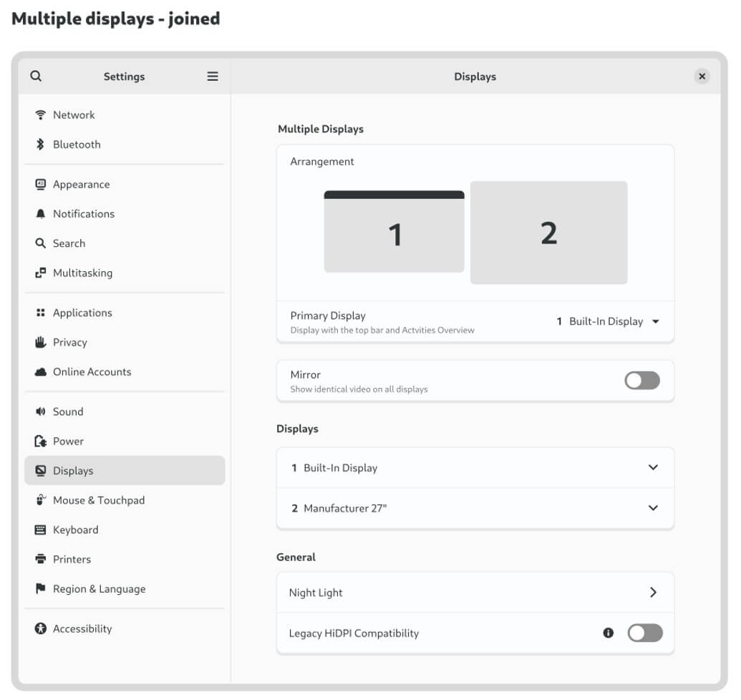
Task: Click the Accessibility icon in sidebar
Action: (x=41, y=628)
